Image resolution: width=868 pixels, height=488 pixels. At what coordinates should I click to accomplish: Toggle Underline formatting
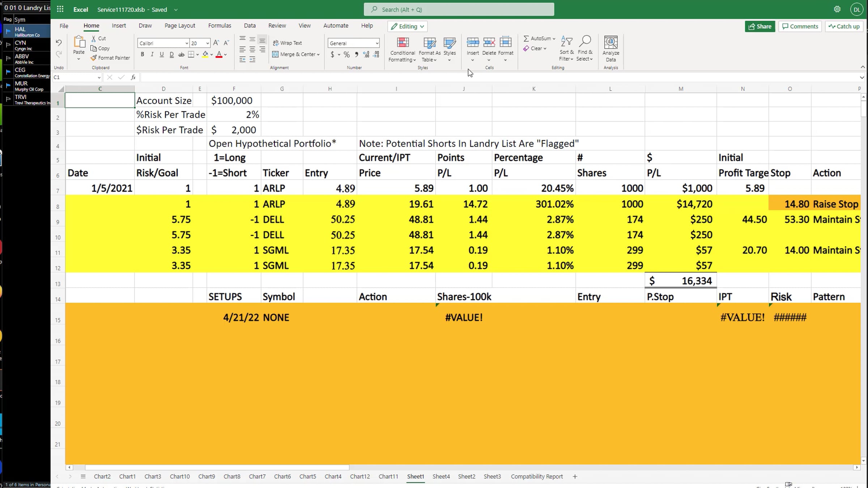click(x=162, y=55)
